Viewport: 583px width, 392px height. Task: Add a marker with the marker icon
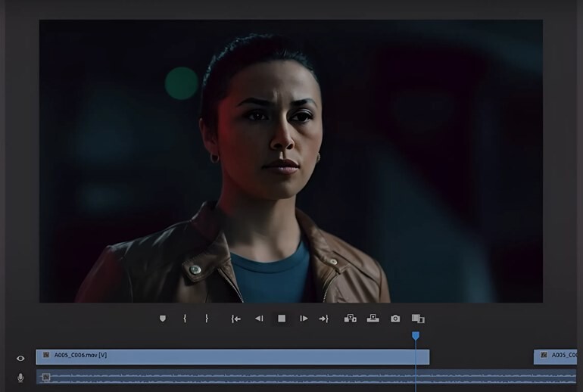coord(162,319)
